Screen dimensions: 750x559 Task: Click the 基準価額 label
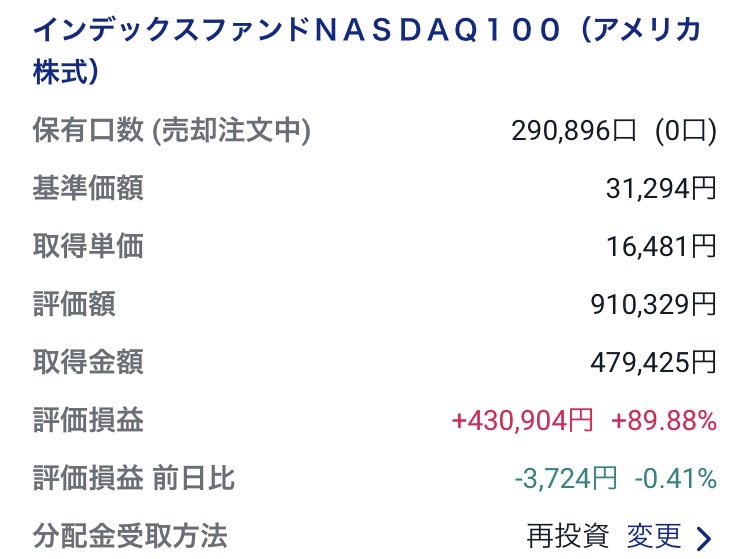(88, 188)
